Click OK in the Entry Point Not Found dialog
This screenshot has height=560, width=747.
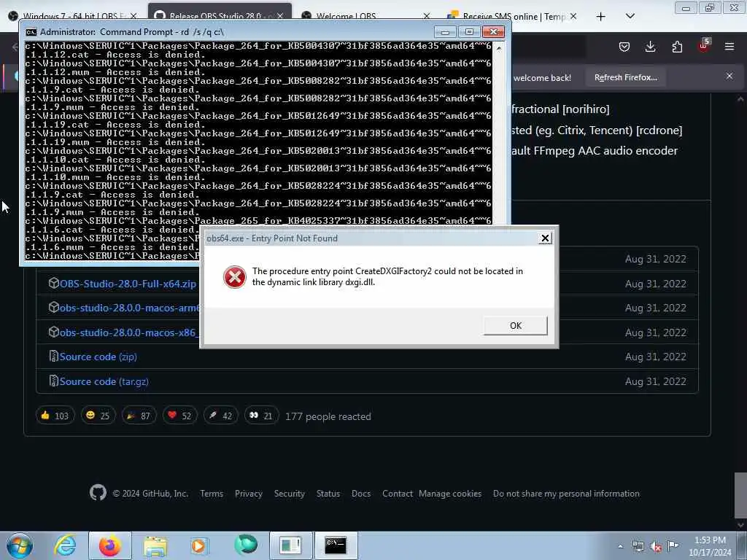tap(516, 326)
